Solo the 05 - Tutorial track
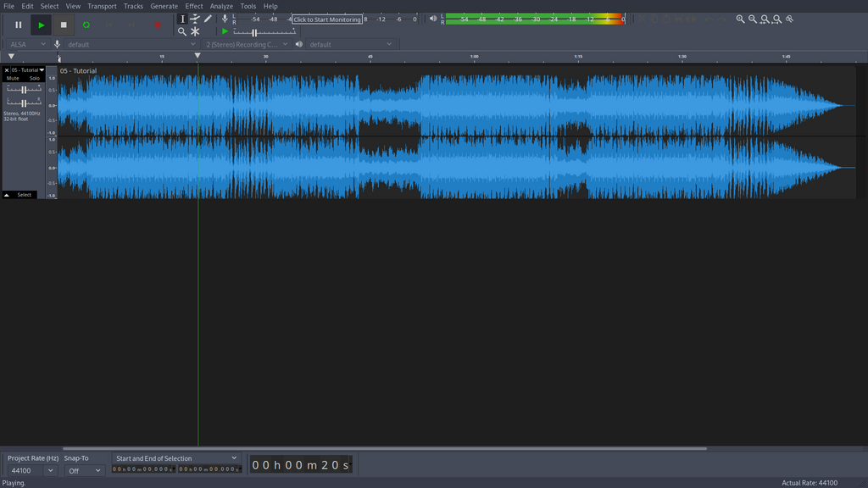 coord(35,78)
